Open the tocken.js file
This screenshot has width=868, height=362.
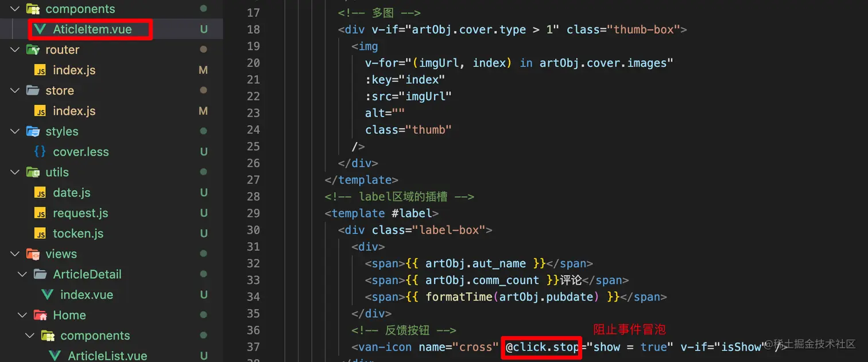click(78, 233)
